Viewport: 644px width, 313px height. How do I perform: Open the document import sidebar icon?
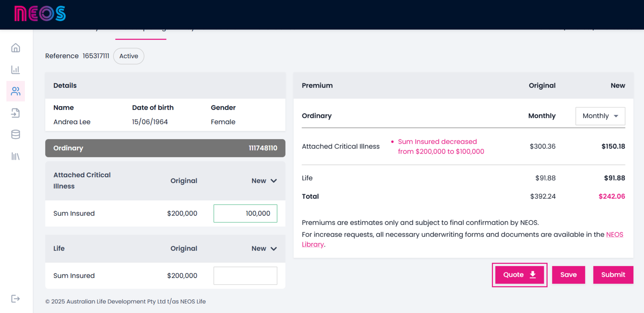pos(15,113)
